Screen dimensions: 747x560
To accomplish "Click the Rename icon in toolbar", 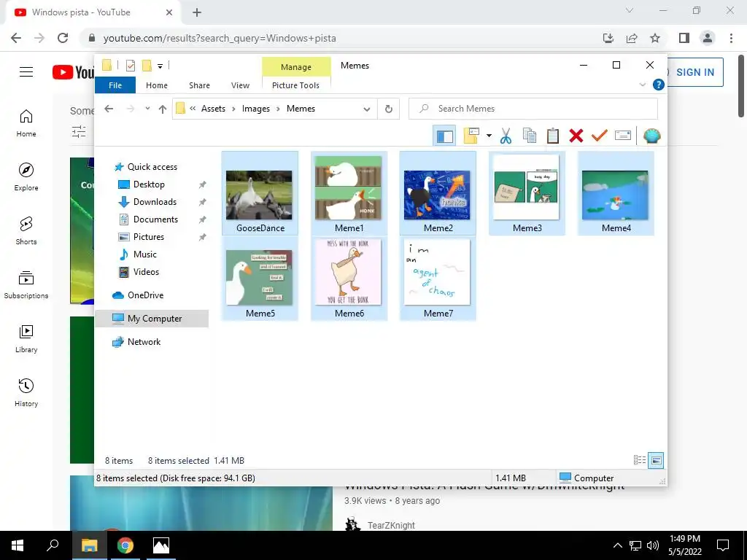I will (623, 136).
